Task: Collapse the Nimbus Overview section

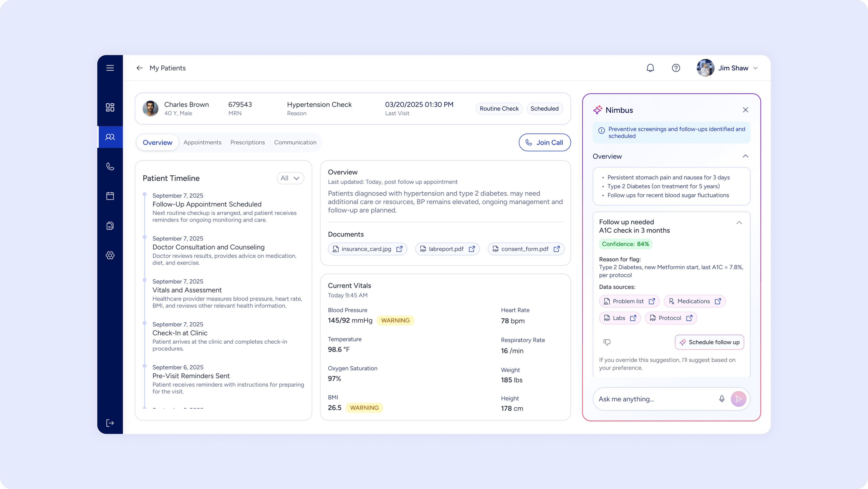Action: pos(745,156)
